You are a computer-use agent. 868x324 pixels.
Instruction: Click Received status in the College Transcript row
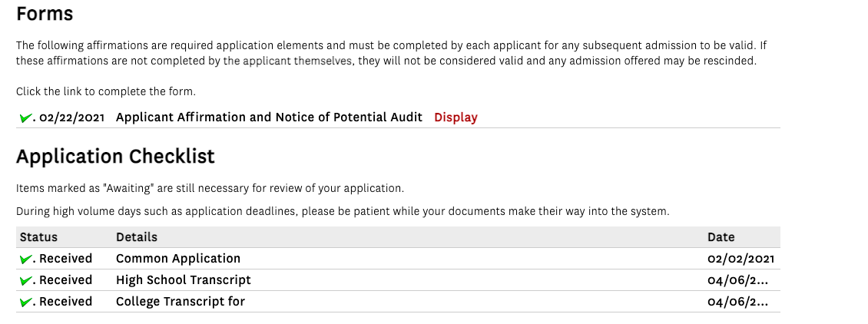[x=65, y=302]
